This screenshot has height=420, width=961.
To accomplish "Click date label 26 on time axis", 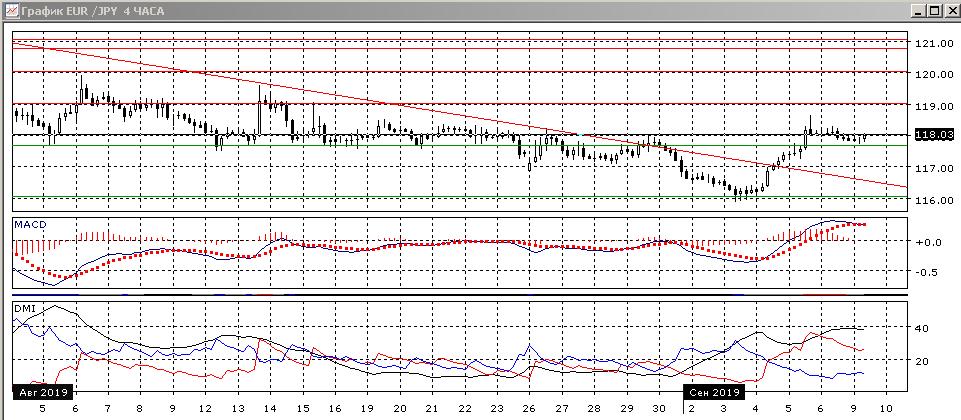I will [x=530, y=408].
